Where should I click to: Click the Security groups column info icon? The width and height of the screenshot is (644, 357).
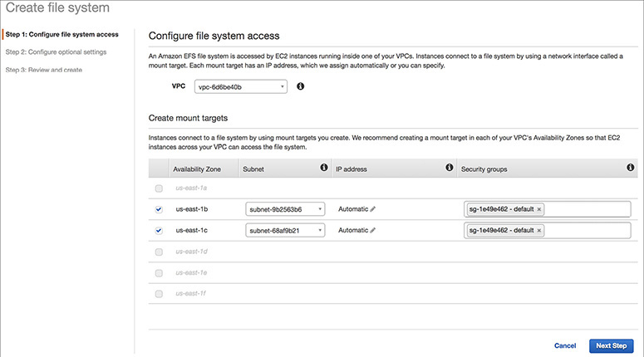[x=631, y=169]
